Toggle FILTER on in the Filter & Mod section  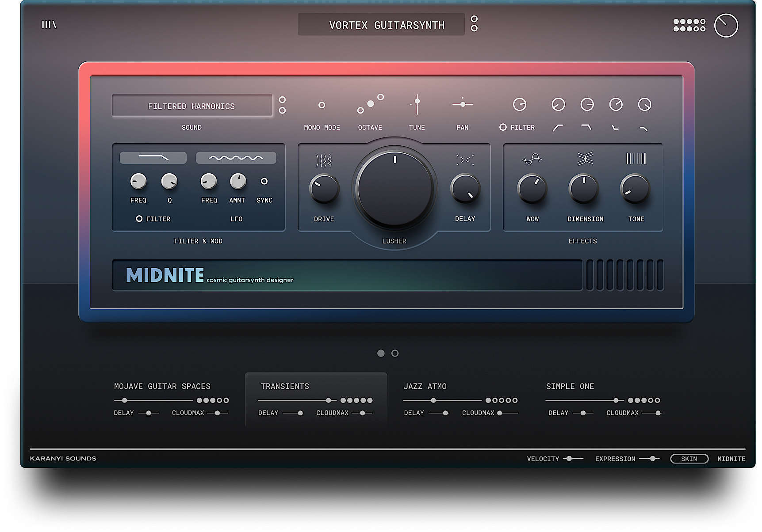[x=138, y=219]
